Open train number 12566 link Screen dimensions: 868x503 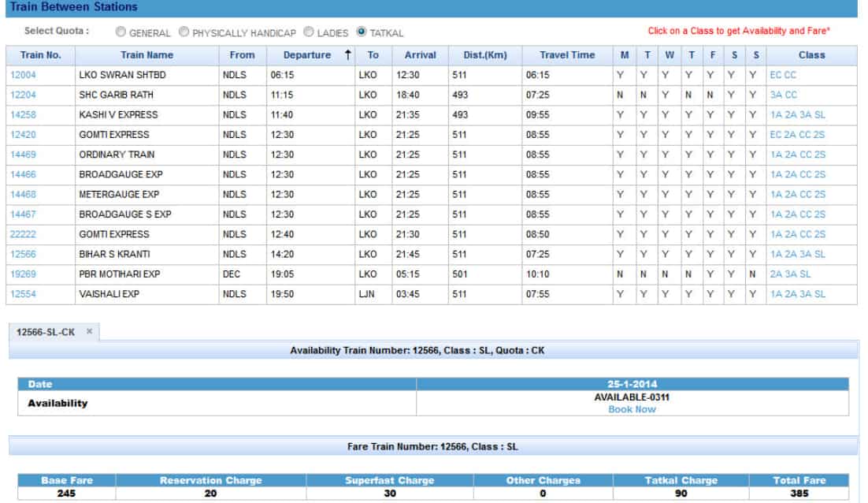click(23, 255)
